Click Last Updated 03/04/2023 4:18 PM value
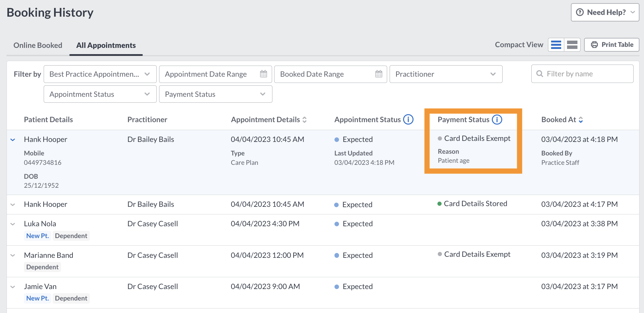 tap(364, 163)
